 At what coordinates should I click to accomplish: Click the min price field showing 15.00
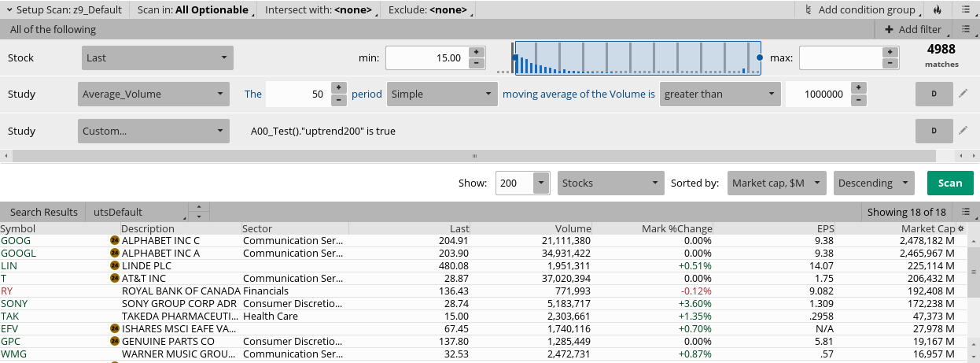pyautogui.click(x=426, y=57)
